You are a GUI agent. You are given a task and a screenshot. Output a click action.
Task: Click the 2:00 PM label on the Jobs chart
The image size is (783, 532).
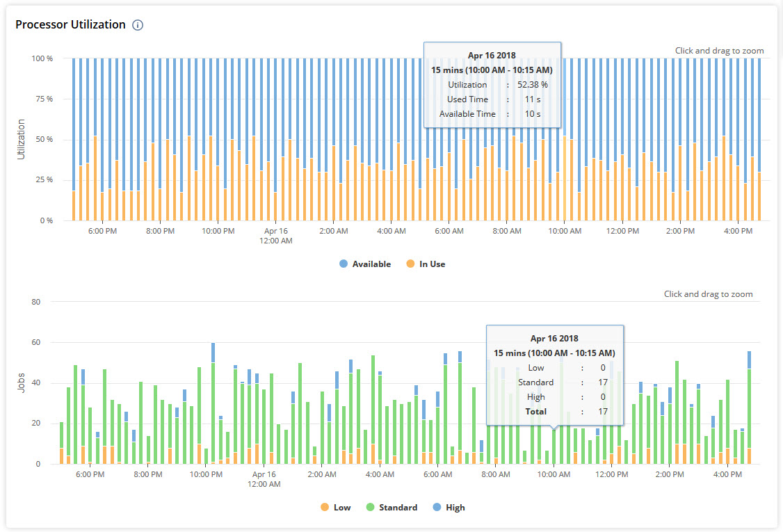click(x=669, y=474)
